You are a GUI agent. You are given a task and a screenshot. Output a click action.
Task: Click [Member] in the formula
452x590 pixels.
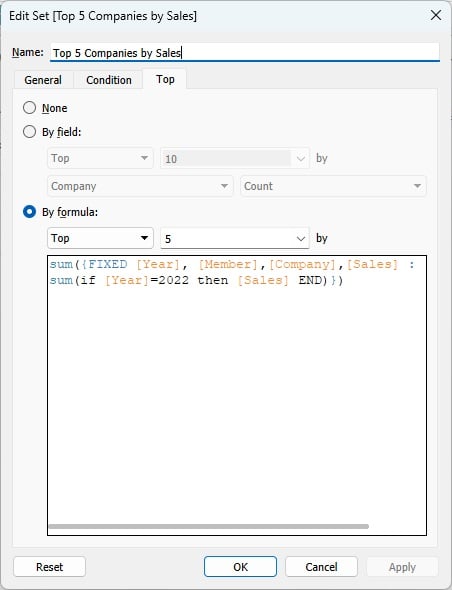pyautogui.click(x=228, y=264)
